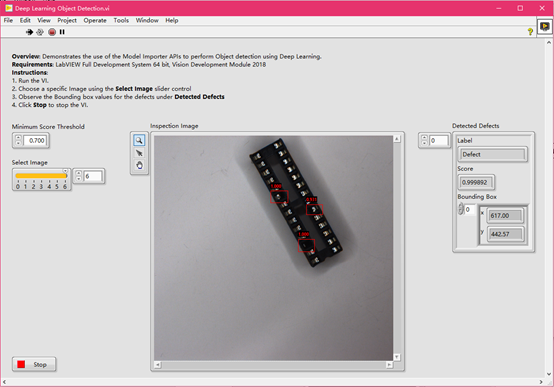Click the VI icon in top-right corner
Screen dimensions: 554x387
pyautogui.click(x=544, y=26)
